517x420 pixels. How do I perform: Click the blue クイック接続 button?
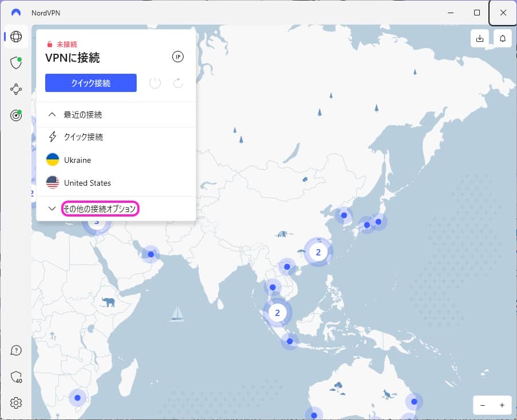pyautogui.click(x=91, y=83)
